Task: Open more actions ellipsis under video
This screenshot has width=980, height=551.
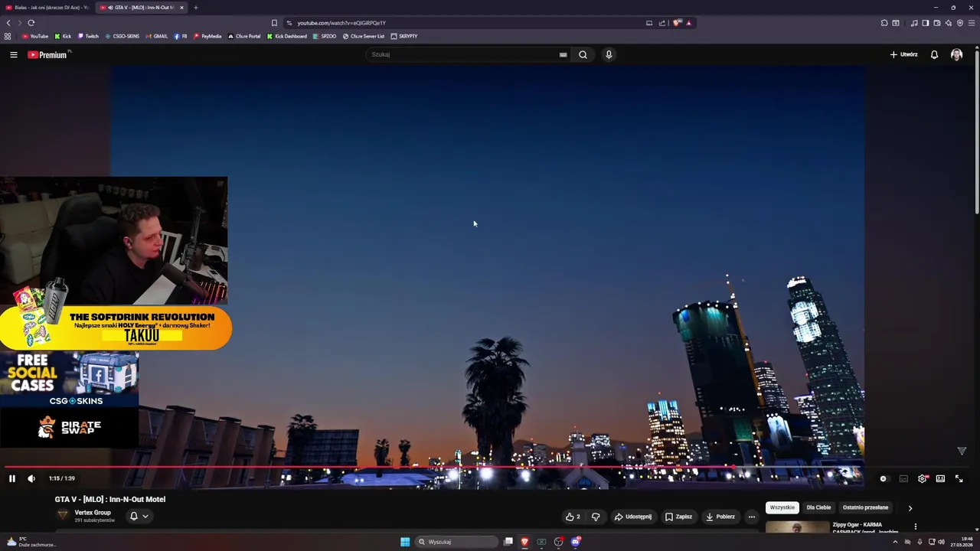Action: click(751, 517)
